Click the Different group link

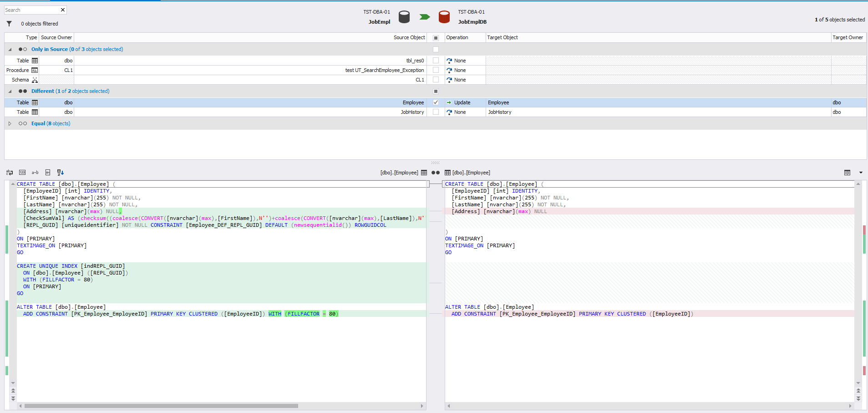pyautogui.click(x=71, y=91)
